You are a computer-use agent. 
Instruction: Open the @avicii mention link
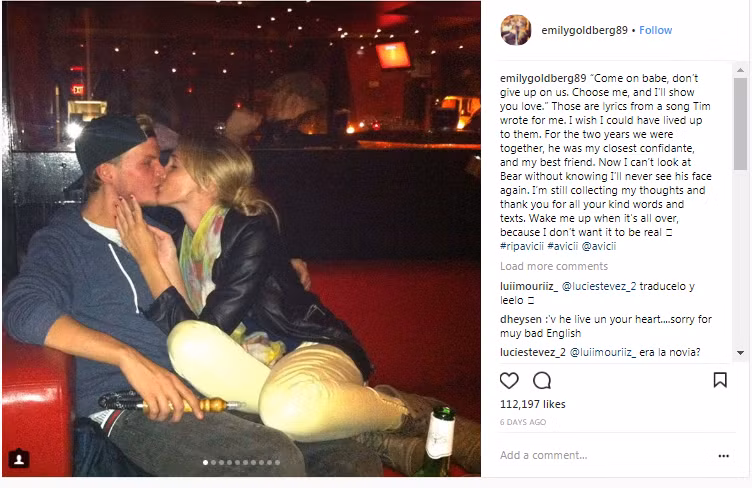599,246
